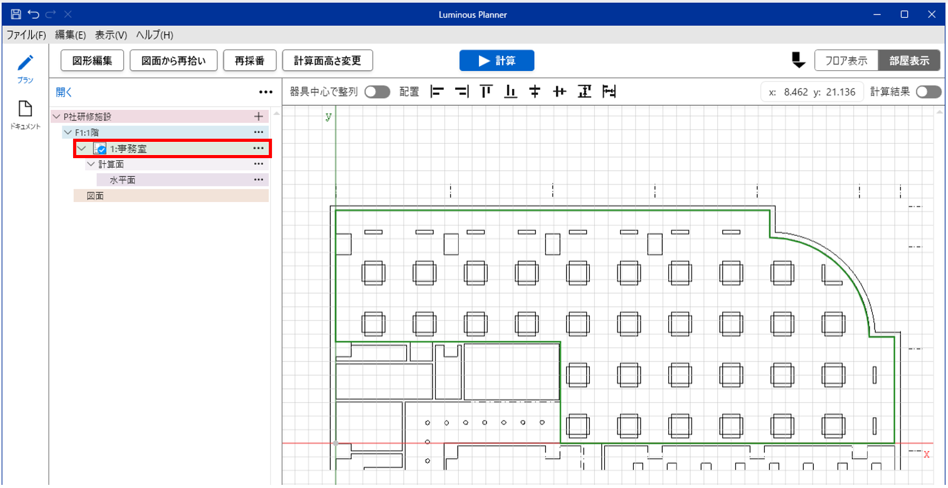Click the blue 計算 button
This screenshot has height=488, width=948.
[x=496, y=61]
